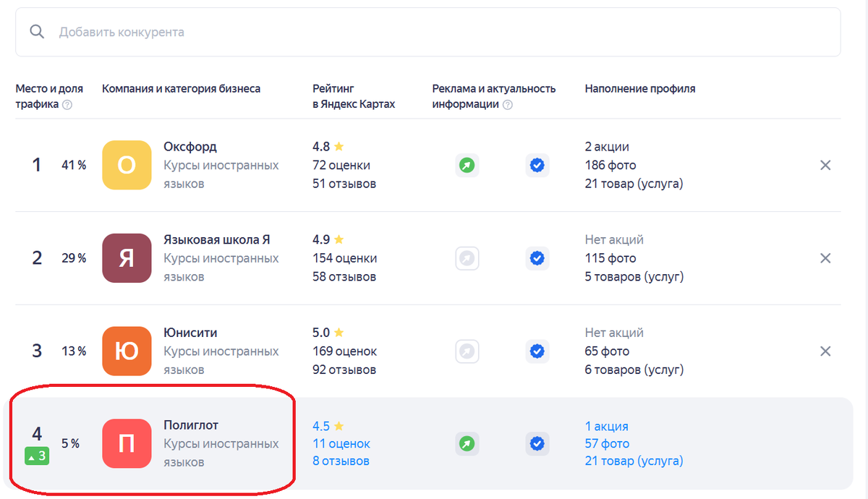Click grey advertising icon in Языковая школа Я row

(x=467, y=258)
